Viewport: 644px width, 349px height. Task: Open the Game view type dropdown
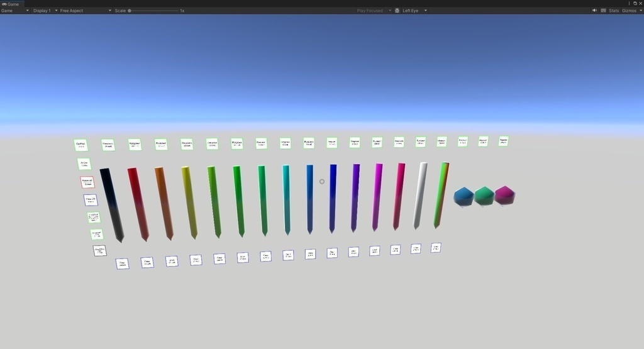[x=15, y=11]
